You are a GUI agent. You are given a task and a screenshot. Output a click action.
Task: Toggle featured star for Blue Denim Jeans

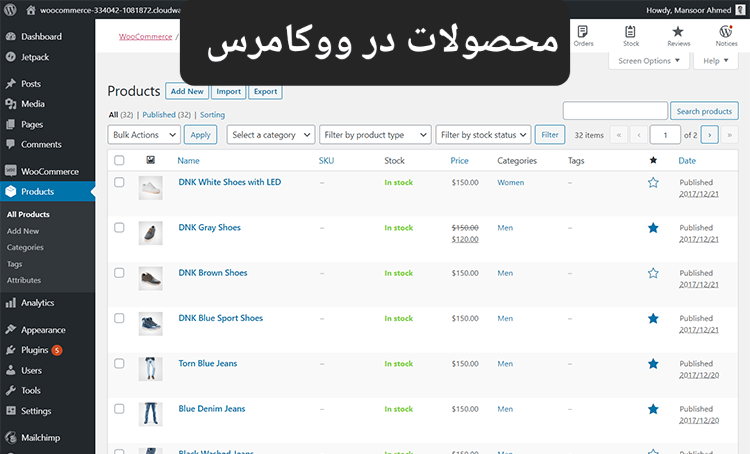(653, 409)
